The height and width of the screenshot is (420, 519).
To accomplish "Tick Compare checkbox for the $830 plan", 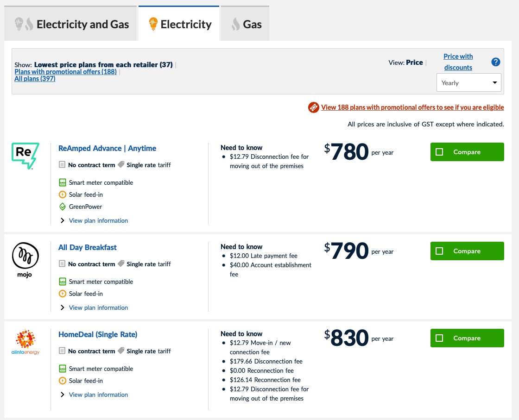I will [440, 338].
